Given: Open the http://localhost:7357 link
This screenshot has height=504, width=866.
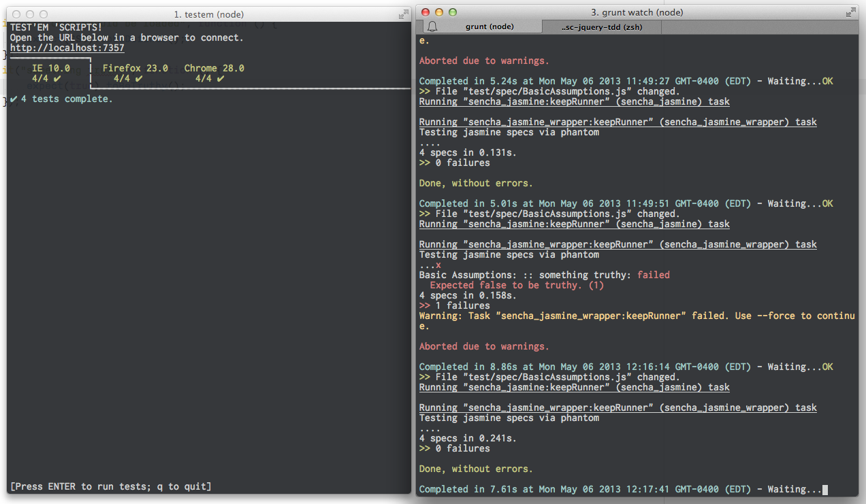Looking at the screenshot, I should pyautogui.click(x=67, y=48).
